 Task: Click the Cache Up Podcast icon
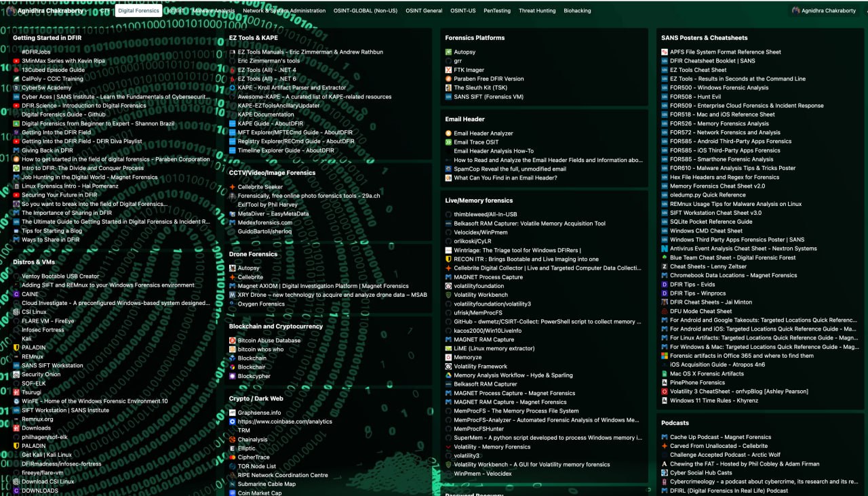[665, 438]
